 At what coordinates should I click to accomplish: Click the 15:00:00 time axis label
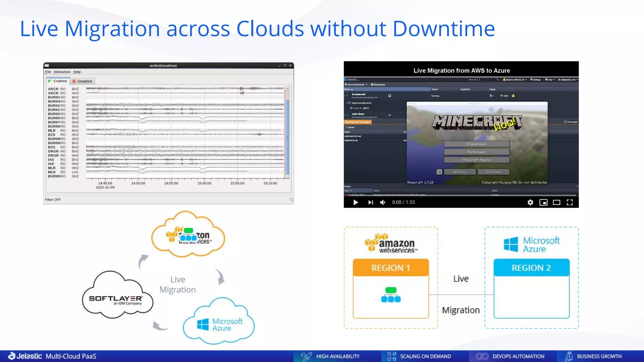(204, 183)
